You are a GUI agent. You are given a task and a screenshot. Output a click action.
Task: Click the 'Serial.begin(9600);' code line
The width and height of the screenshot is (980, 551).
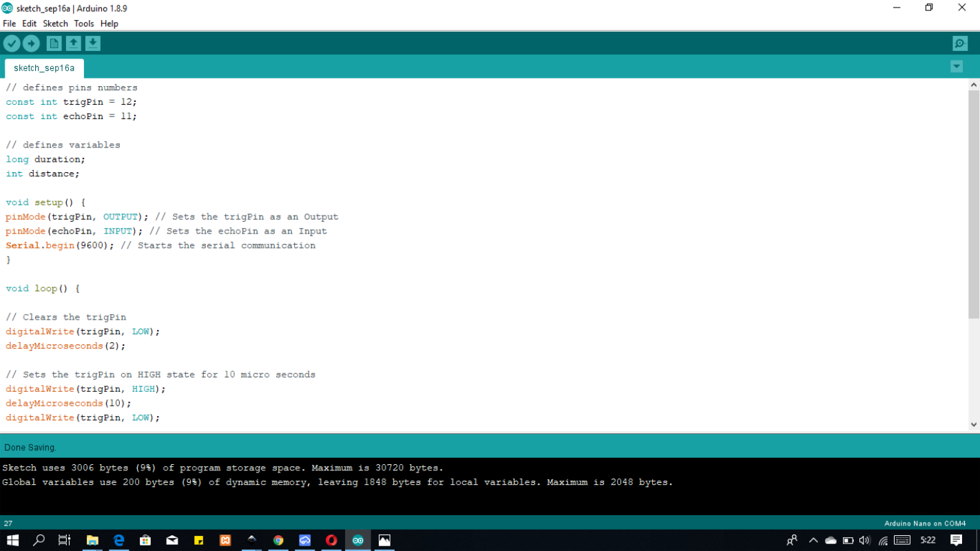point(61,245)
